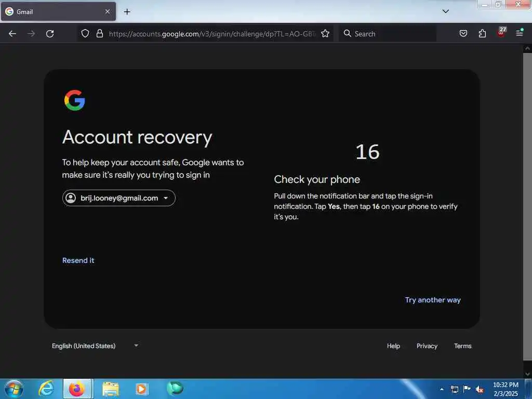Image resolution: width=532 pixels, height=399 pixels.
Task: Click the padlock site information icon
Action: click(99, 33)
